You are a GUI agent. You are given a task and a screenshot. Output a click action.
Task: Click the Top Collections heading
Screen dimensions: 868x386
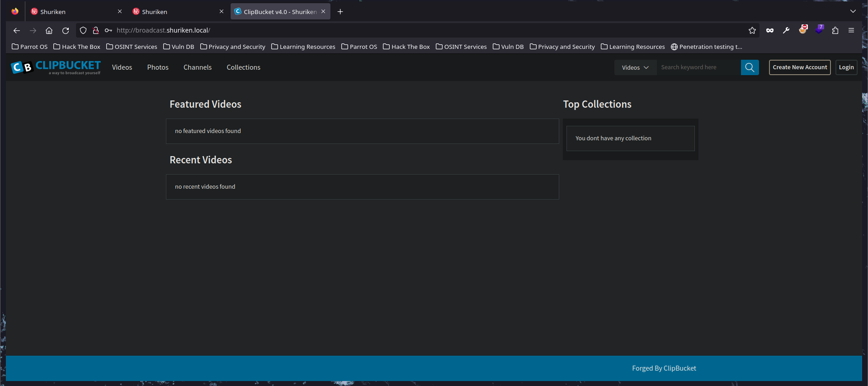pyautogui.click(x=597, y=104)
